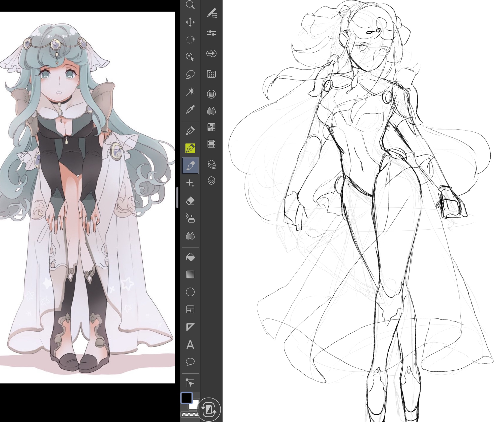The width and height of the screenshot is (504, 422).
Task: Select the Text tool
Action: pyautogui.click(x=190, y=344)
